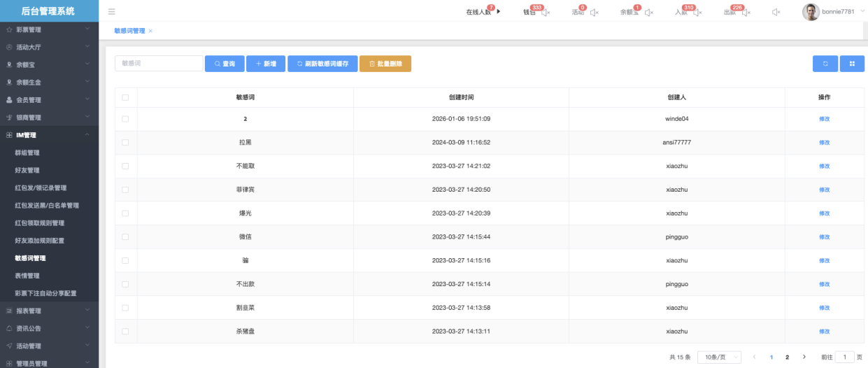Mute the 出款 notification speaker icon
868x368 pixels.
746,13
